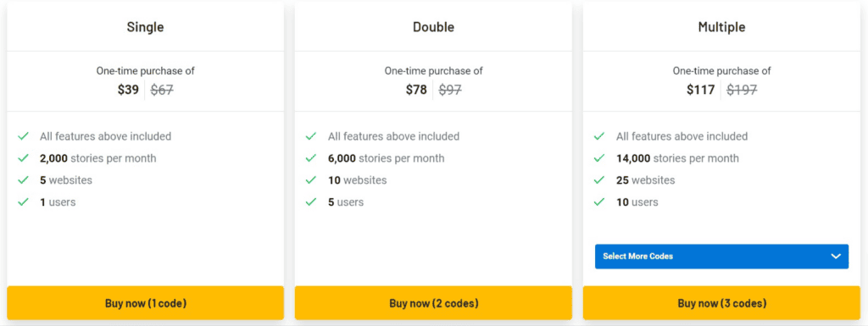Click checkmark beside 2,000 stories per month
The width and height of the screenshot is (868, 326).
coord(23,158)
